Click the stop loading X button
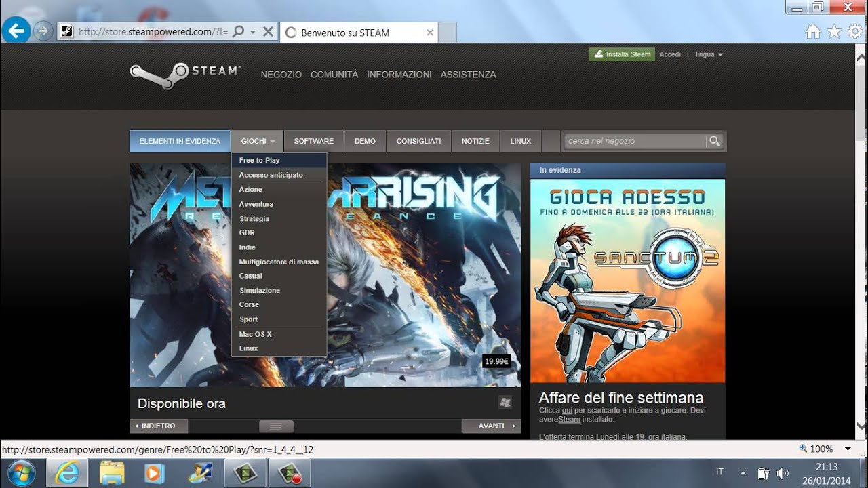Screen dimensions: 868x488 click(268, 31)
